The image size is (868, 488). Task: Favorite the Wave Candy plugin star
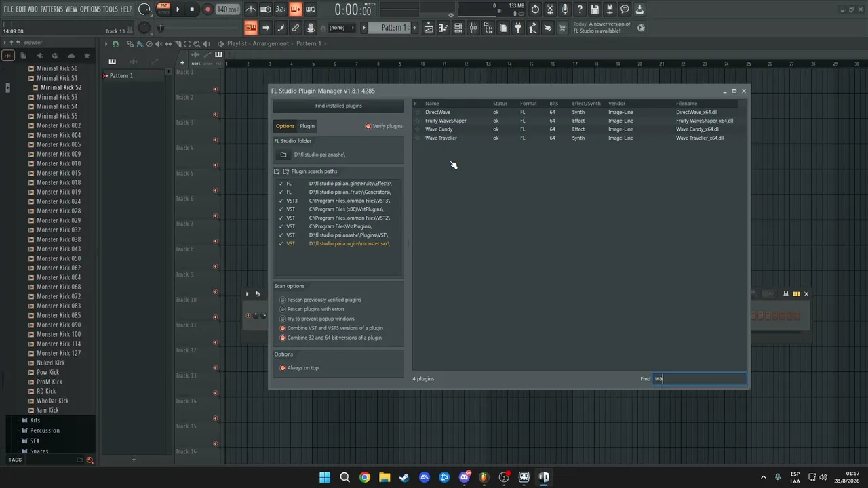click(x=418, y=129)
